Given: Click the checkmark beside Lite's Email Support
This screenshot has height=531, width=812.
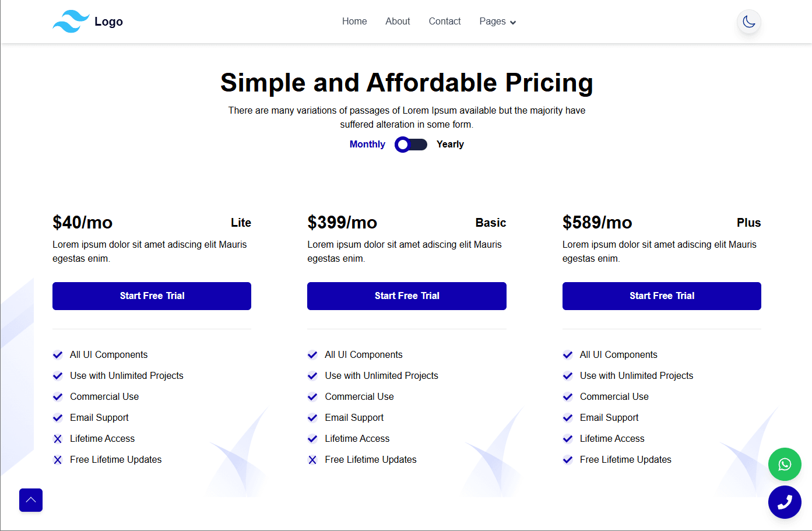Looking at the screenshot, I should (58, 417).
